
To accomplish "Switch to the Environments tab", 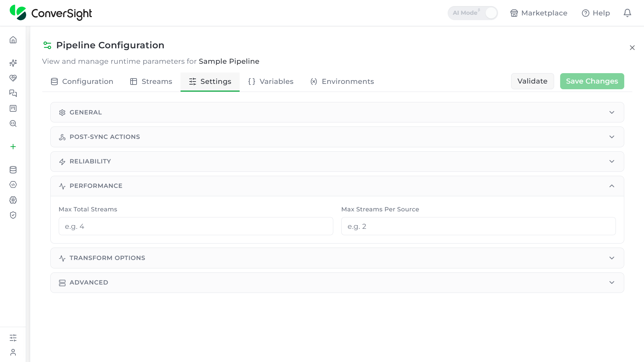I will 342,82.
